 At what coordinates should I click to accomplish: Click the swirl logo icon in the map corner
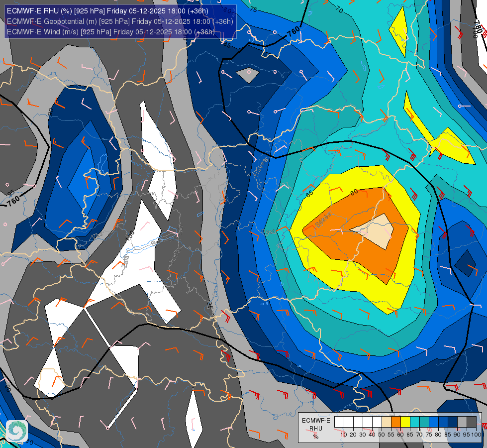[x=17, y=431]
